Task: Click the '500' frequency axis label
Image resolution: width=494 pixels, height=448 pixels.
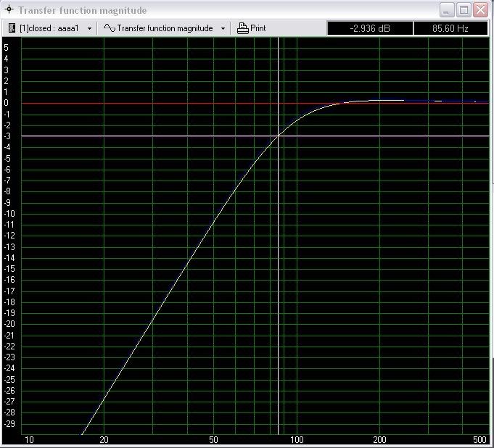Action: pos(479,440)
